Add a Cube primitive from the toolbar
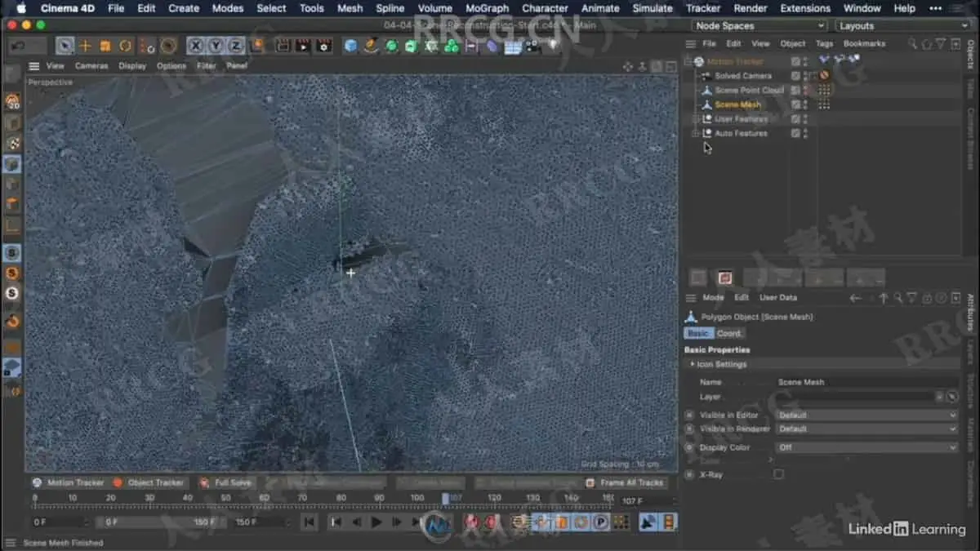The height and width of the screenshot is (551, 980). [x=351, y=46]
